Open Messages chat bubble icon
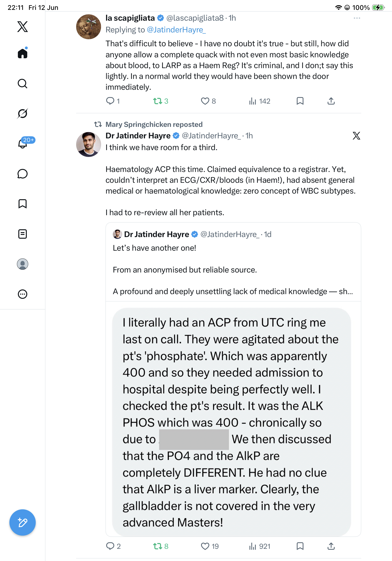392x561 pixels. pos(23,174)
